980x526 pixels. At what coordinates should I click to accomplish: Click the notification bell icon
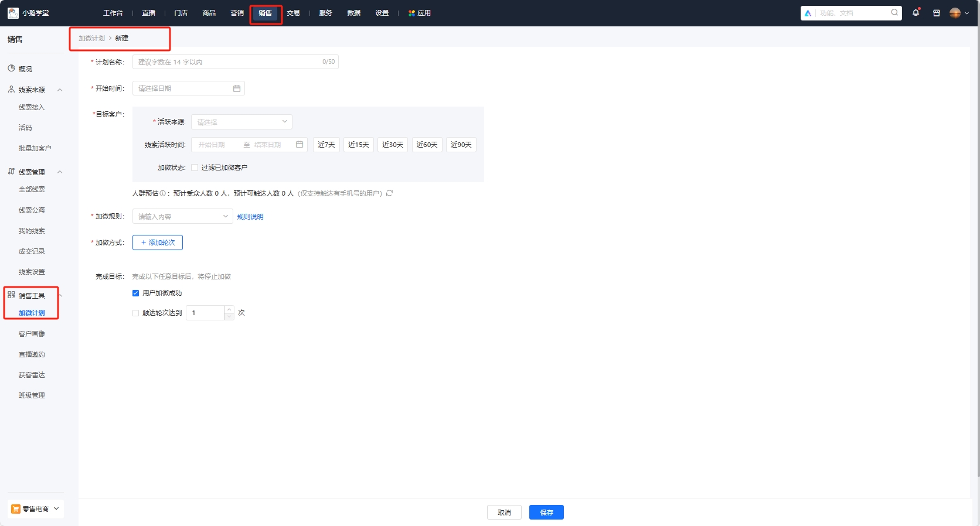coord(916,13)
